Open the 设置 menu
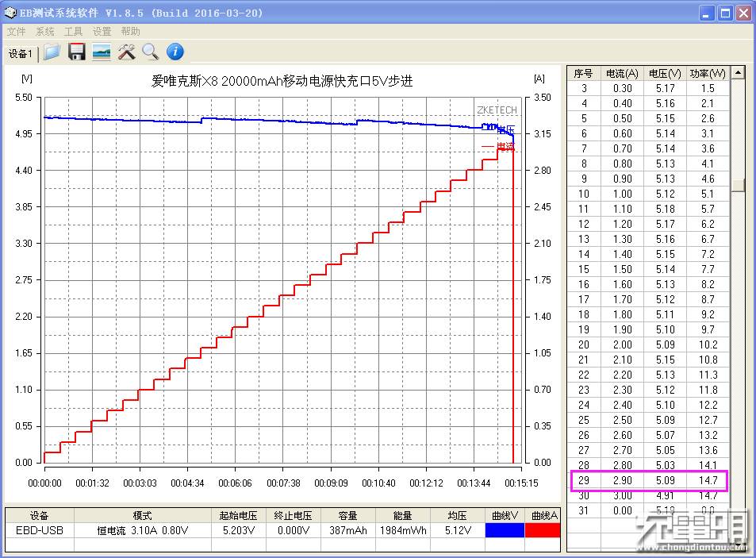The width and height of the screenshot is (756, 558). (102, 31)
